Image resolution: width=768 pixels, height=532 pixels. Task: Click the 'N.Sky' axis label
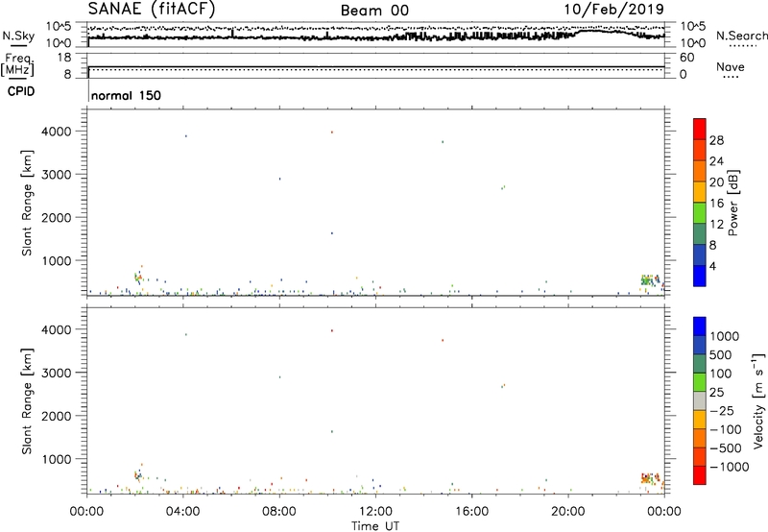click(18, 36)
